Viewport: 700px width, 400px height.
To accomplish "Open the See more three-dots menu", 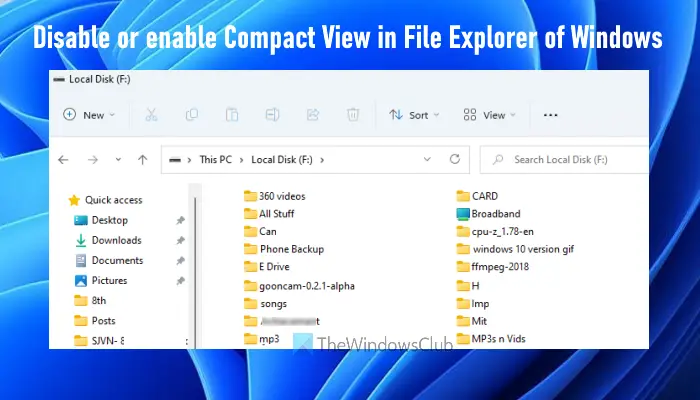I will pos(550,115).
